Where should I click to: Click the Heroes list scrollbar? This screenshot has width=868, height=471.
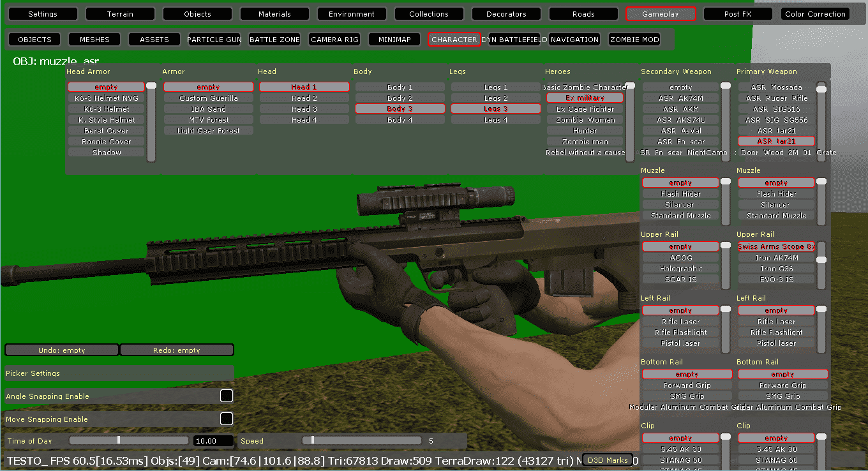coord(630,121)
